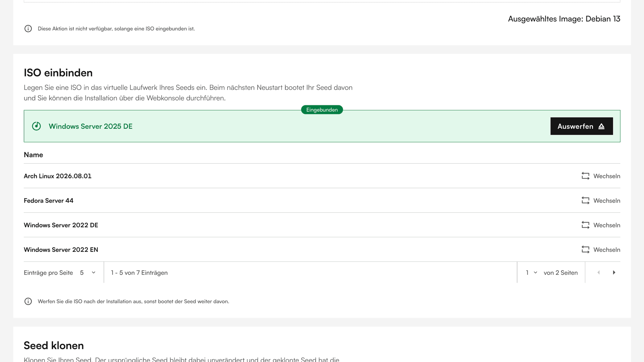Click the info icon next to ISO eject hint
Screen dimensions: 644x362
(x=28, y=301)
